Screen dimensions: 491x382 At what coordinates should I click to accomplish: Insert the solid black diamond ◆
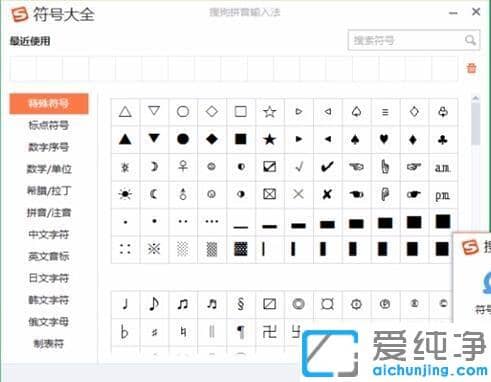pyautogui.click(x=212, y=139)
